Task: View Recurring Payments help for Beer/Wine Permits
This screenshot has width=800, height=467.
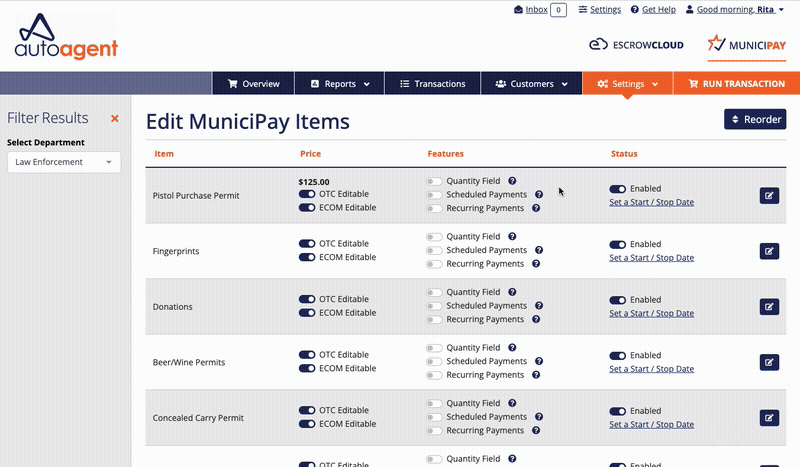Action: pyautogui.click(x=536, y=375)
